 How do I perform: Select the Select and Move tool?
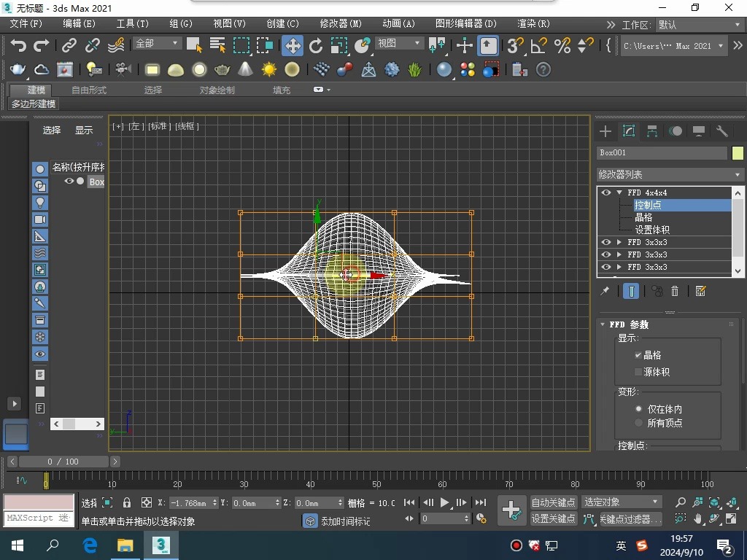pyautogui.click(x=292, y=45)
